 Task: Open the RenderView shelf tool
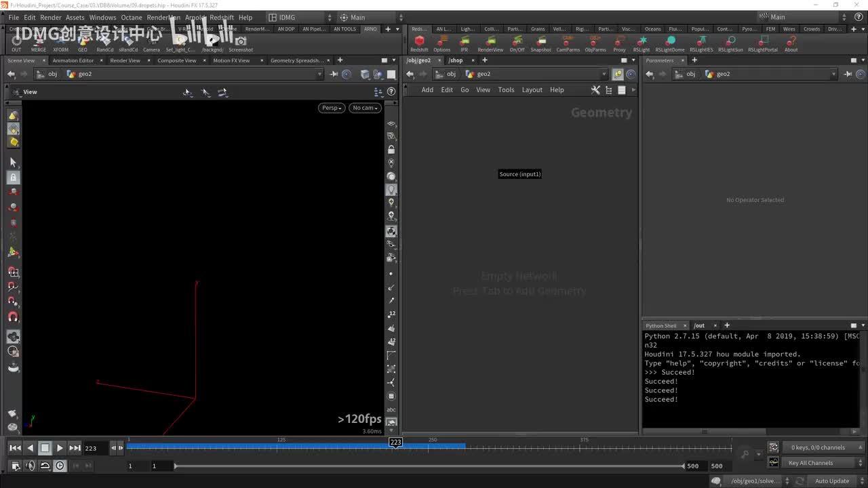click(490, 41)
